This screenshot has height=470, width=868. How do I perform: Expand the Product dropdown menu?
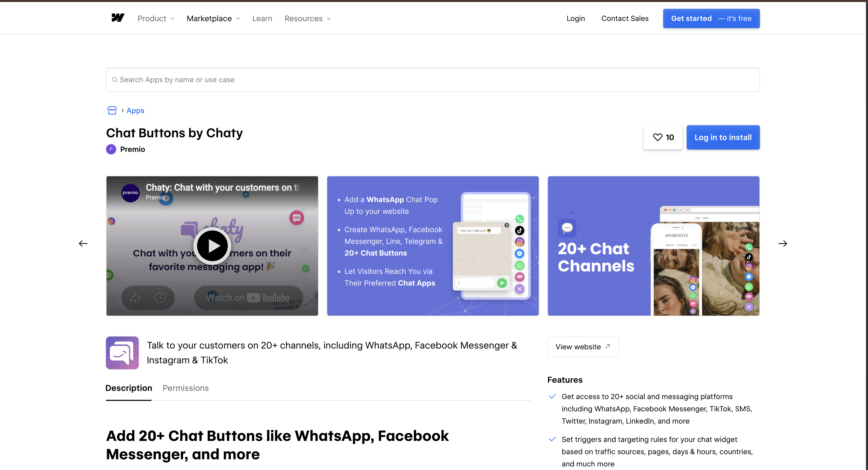(156, 19)
